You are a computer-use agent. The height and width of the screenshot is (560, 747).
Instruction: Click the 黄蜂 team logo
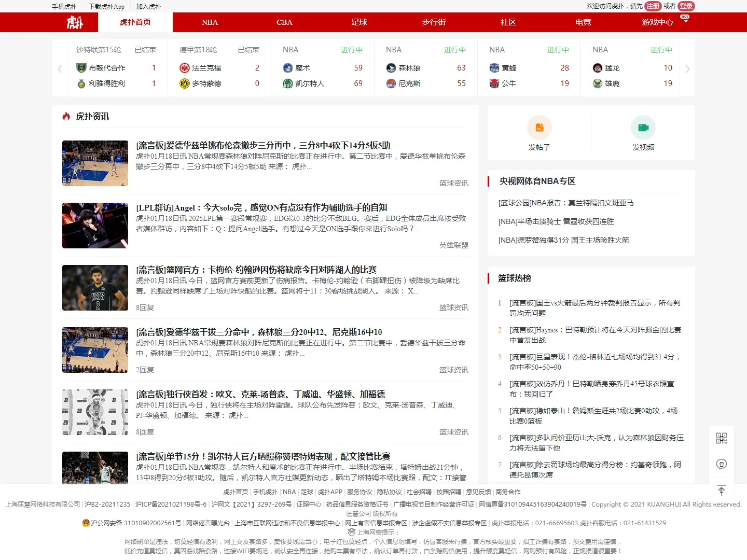(x=494, y=67)
